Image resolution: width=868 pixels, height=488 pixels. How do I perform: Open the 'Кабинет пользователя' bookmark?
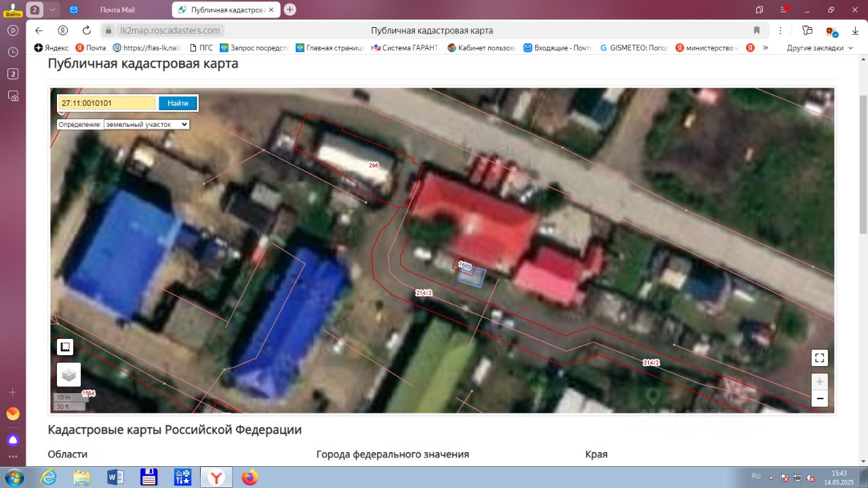[481, 48]
